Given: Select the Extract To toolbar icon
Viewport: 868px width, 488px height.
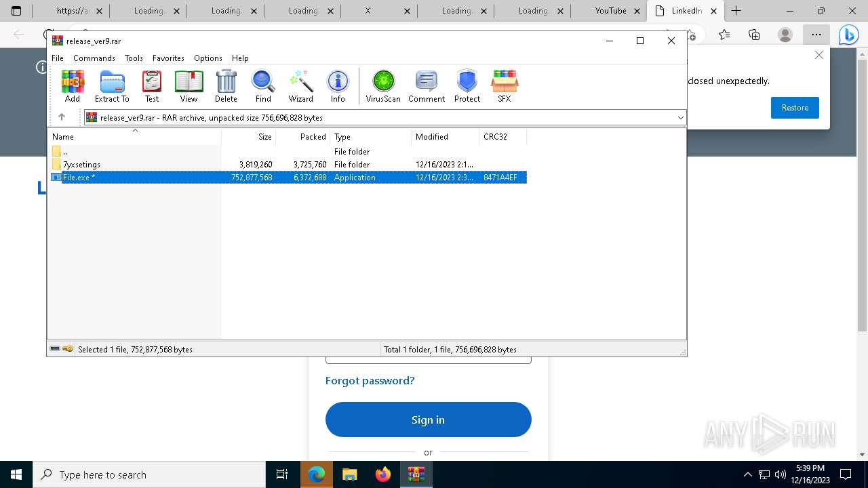Looking at the screenshot, I should coord(112,86).
